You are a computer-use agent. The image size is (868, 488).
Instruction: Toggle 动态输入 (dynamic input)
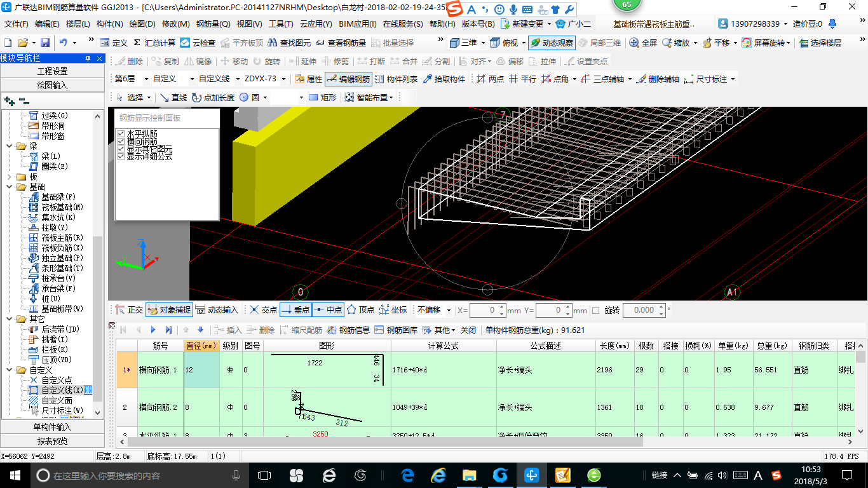click(x=217, y=309)
